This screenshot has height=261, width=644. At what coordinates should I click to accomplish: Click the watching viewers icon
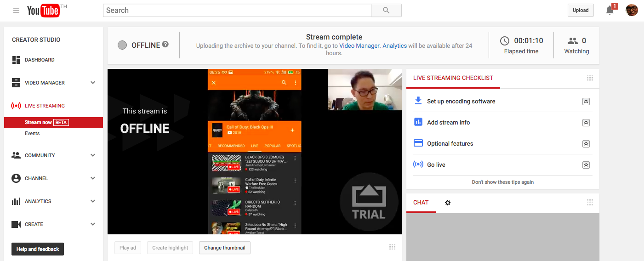(x=573, y=41)
